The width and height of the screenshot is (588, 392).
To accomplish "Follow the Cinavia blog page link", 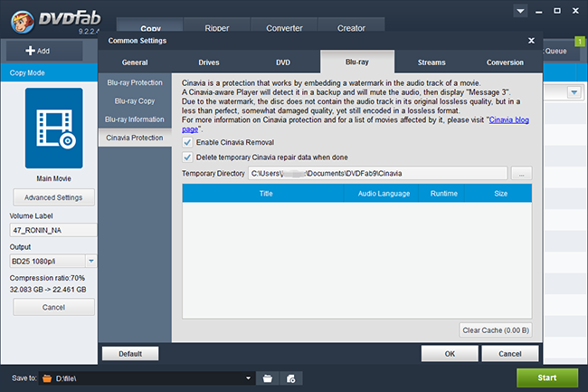I will pos(509,120).
